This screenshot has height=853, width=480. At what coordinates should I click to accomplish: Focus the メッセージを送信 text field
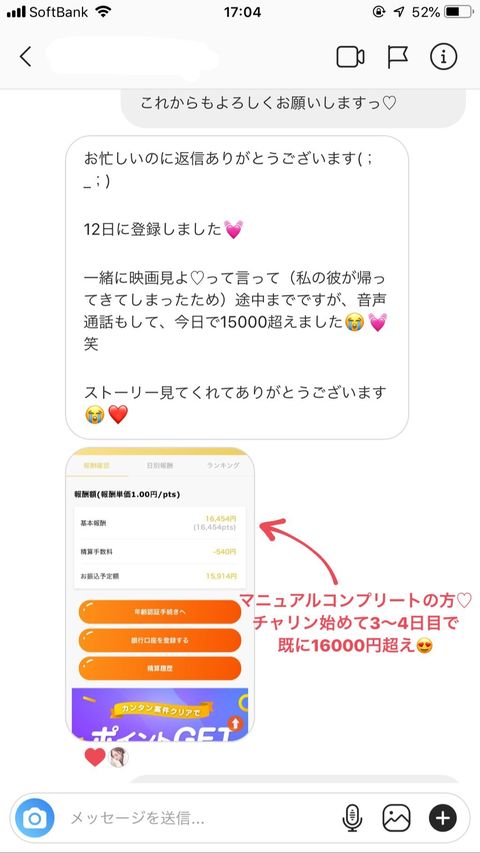click(x=196, y=818)
